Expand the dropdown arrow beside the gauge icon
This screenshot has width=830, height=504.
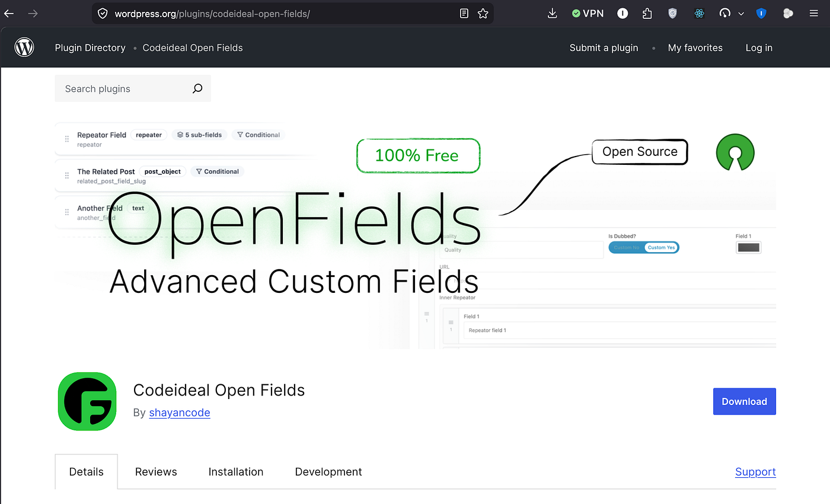[740, 14]
